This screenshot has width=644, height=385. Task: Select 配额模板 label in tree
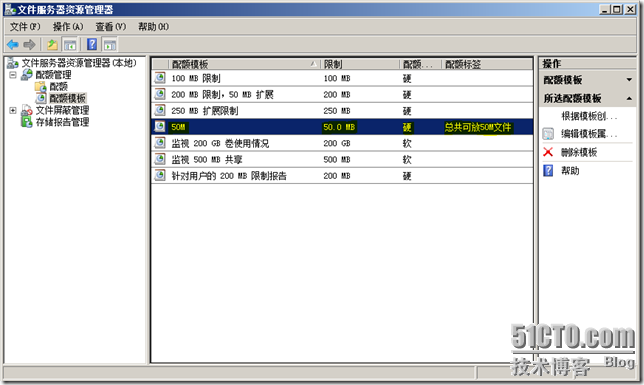pyautogui.click(x=67, y=98)
